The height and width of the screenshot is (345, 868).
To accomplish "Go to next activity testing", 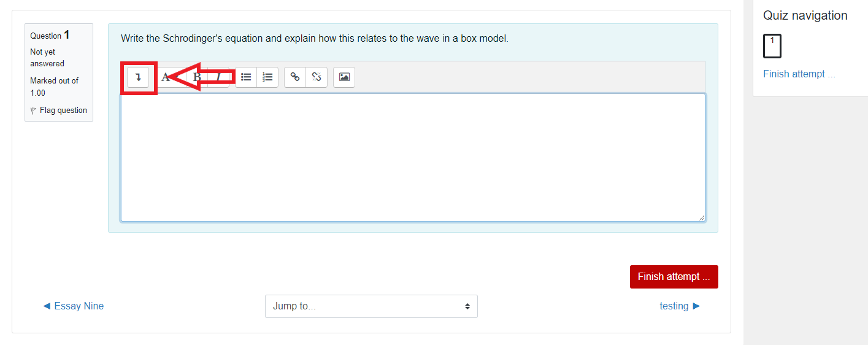I will [x=680, y=306].
